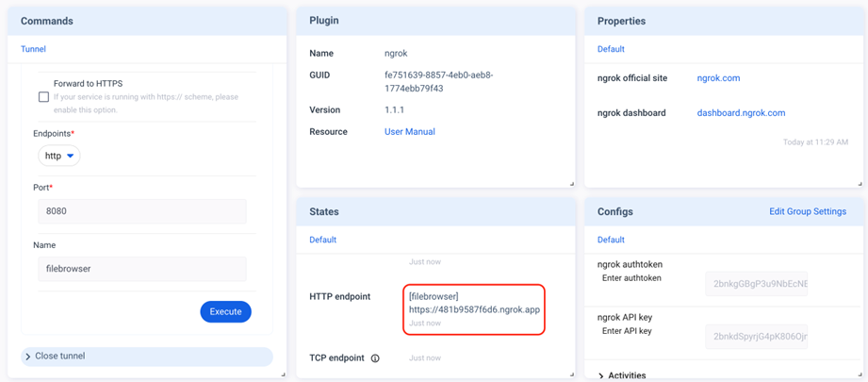Click the ngrok official site property label

(x=632, y=78)
